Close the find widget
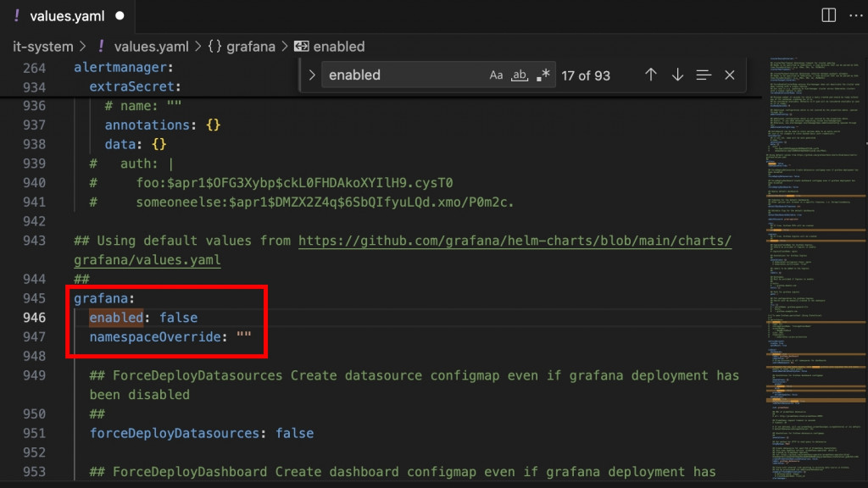This screenshot has height=488, width=868. click(730, 75)
